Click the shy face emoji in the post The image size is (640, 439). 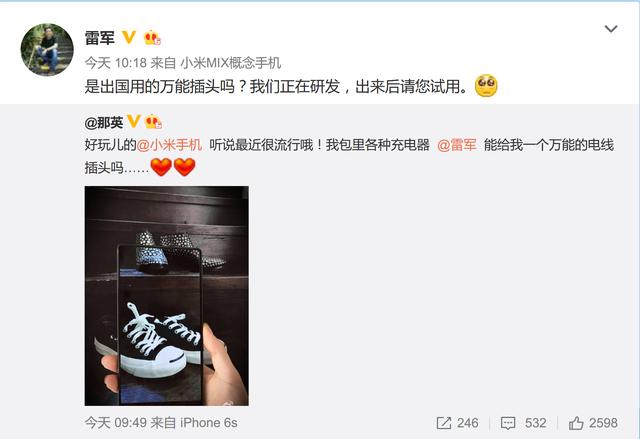click(486, 86)
